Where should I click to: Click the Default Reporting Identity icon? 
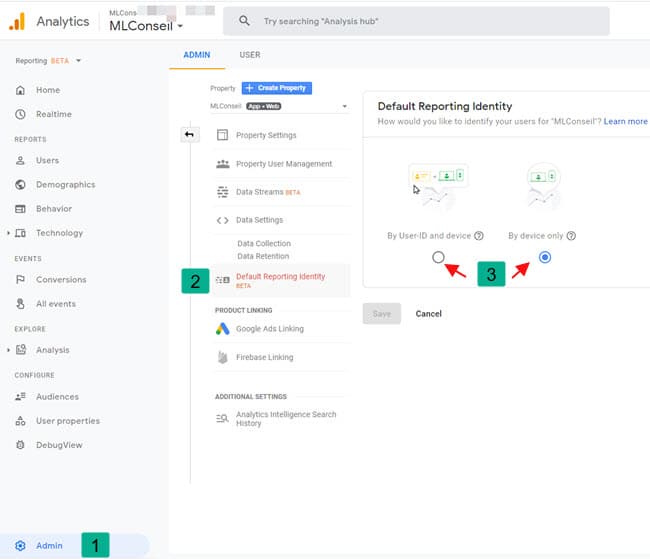[223, 280]
